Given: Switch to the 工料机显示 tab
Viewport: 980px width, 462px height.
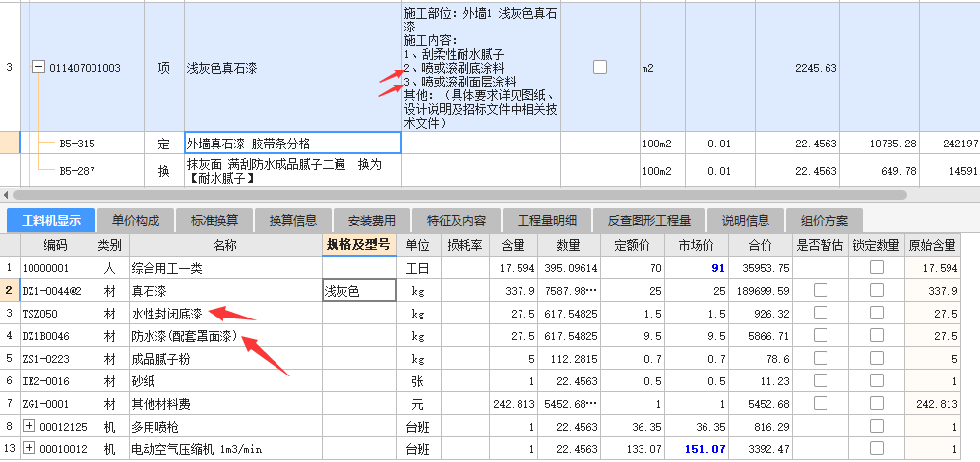Looking at the screenshot, I should tap(51, 220).
